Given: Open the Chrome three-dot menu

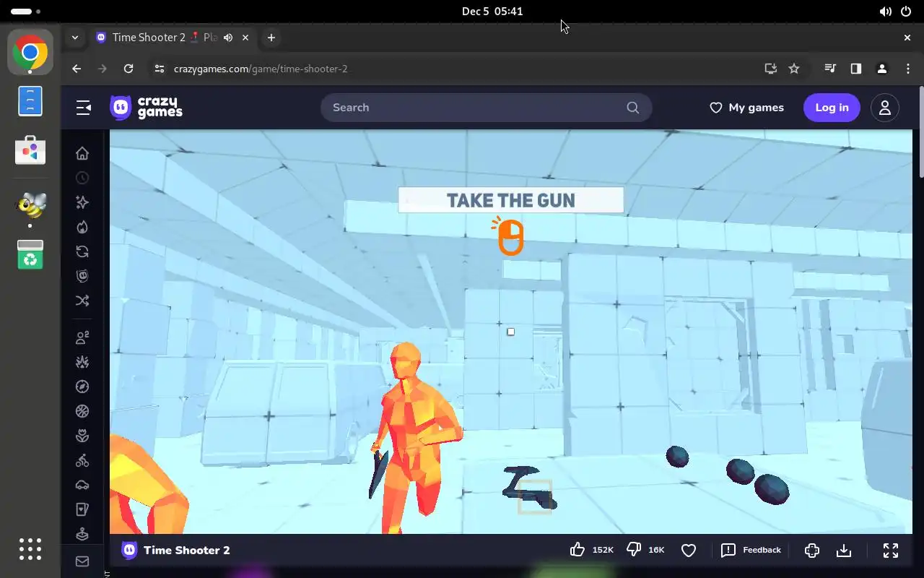Looking at the screenshot, I should click(x=908, y=69).
